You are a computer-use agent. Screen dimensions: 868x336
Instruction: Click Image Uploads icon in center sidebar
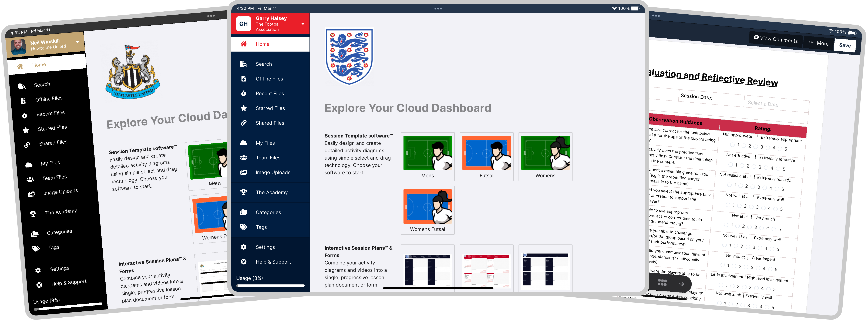243,173
